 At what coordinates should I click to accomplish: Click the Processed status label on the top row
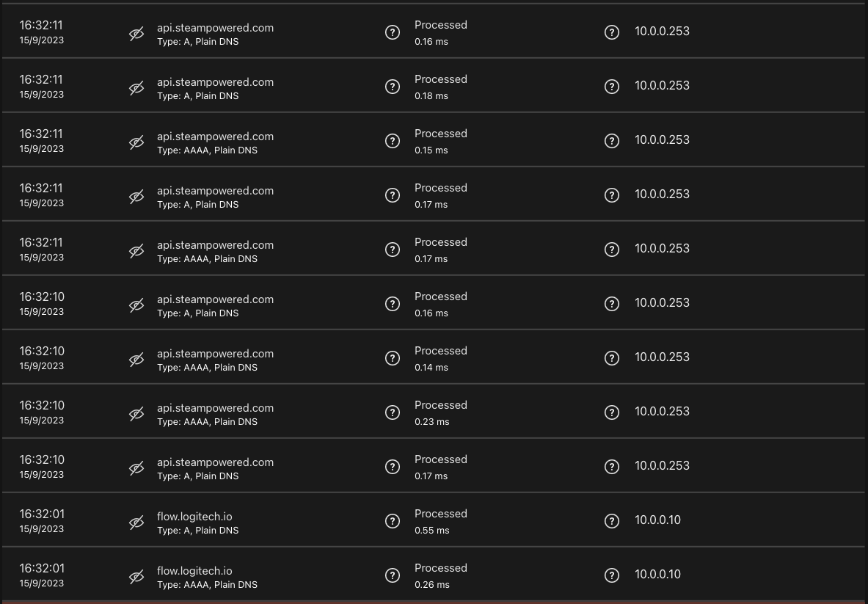440,24
